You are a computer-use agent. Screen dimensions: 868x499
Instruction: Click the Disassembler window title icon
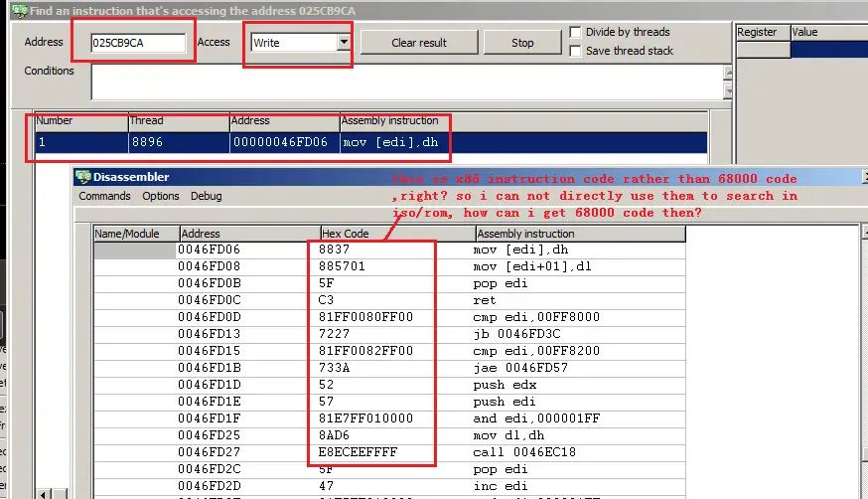(x=83, y=177)
